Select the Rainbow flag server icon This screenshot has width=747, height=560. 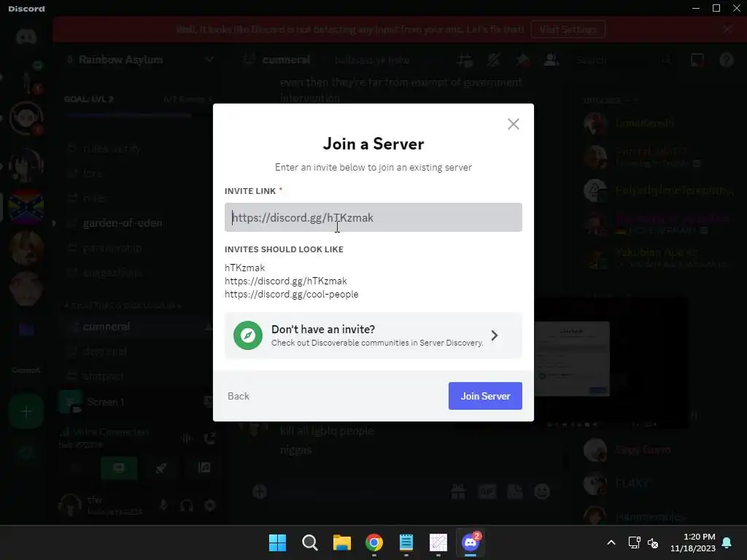[x=26, y=208]
